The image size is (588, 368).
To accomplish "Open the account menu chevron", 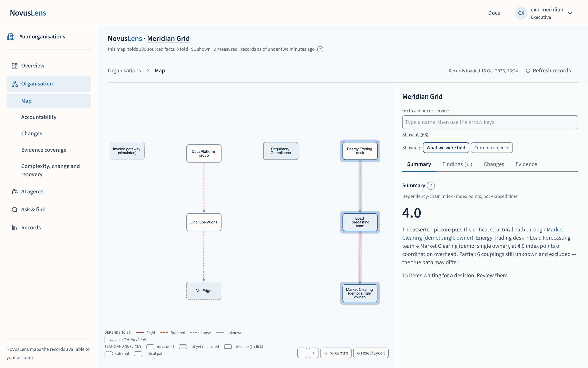I will point(570,13).
